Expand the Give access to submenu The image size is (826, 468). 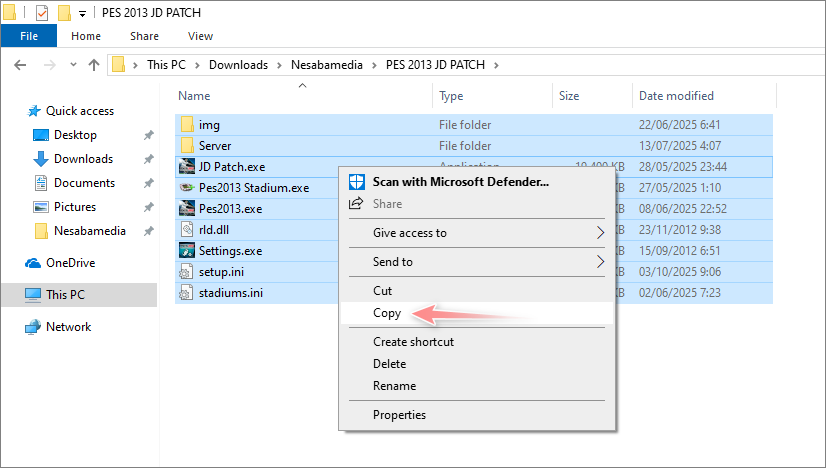point(600,233)
